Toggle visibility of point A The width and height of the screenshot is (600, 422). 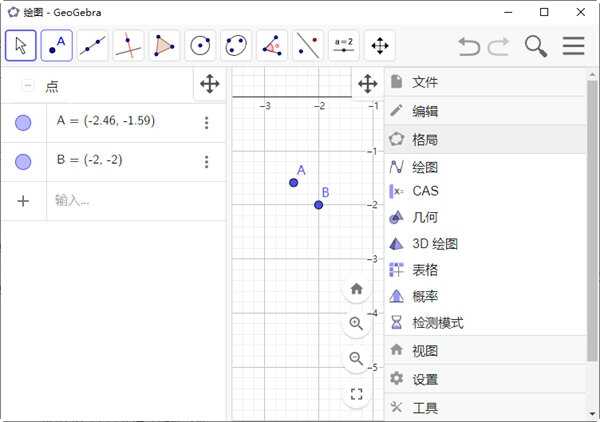[x=23, y=123]
